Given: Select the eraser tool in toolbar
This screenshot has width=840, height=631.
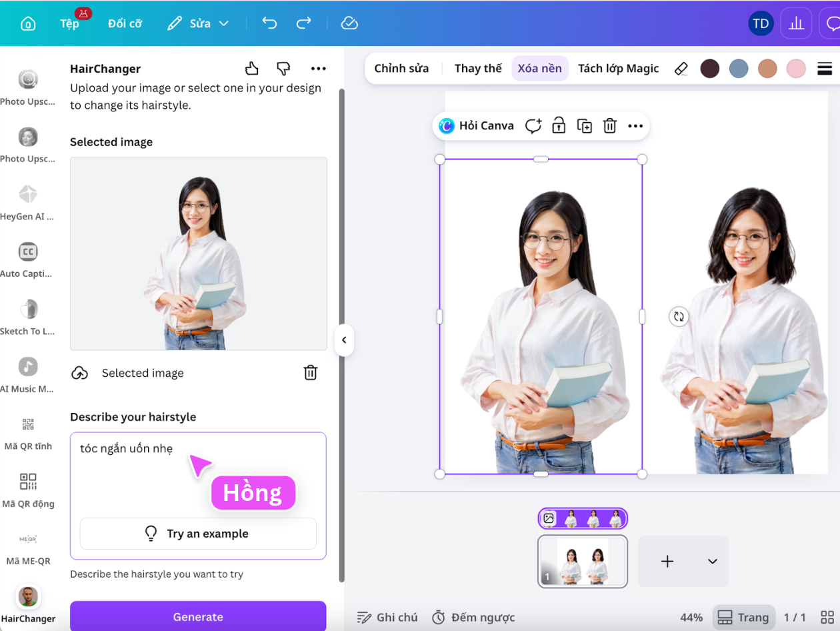Looking at the screenshot, I should tap(681, 68).
